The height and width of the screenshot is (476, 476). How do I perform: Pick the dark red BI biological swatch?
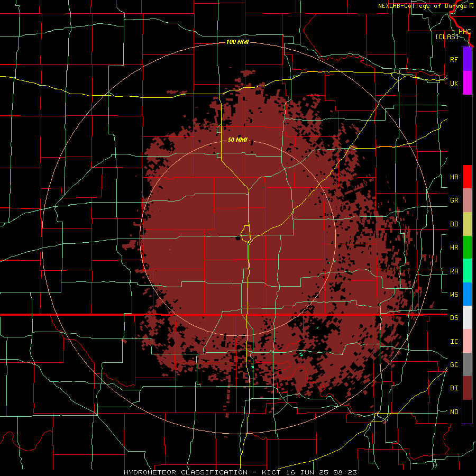tap(467, 388)
